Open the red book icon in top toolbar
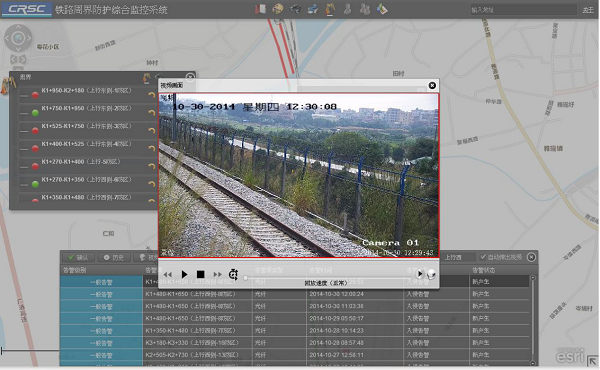Screen dimensions: 600x370 click(261, 9)
